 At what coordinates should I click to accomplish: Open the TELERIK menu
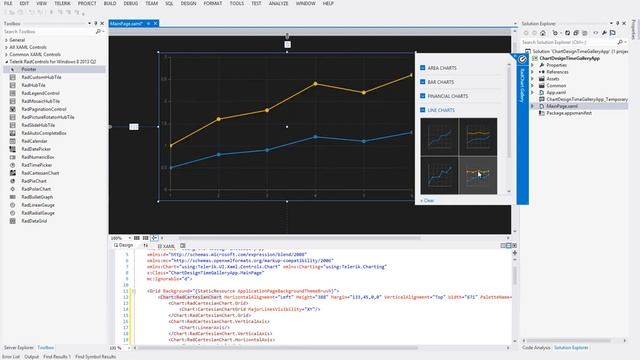[x=62, y=3]
